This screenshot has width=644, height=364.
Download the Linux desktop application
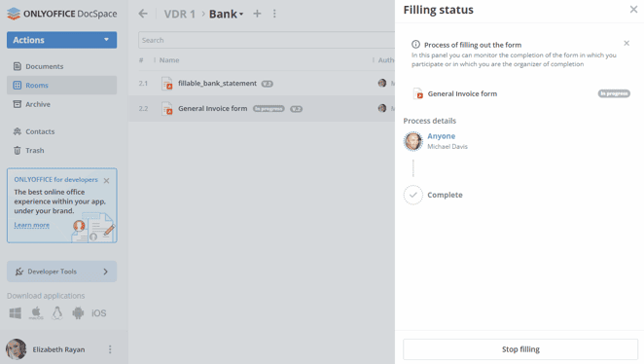pos(57,313)
